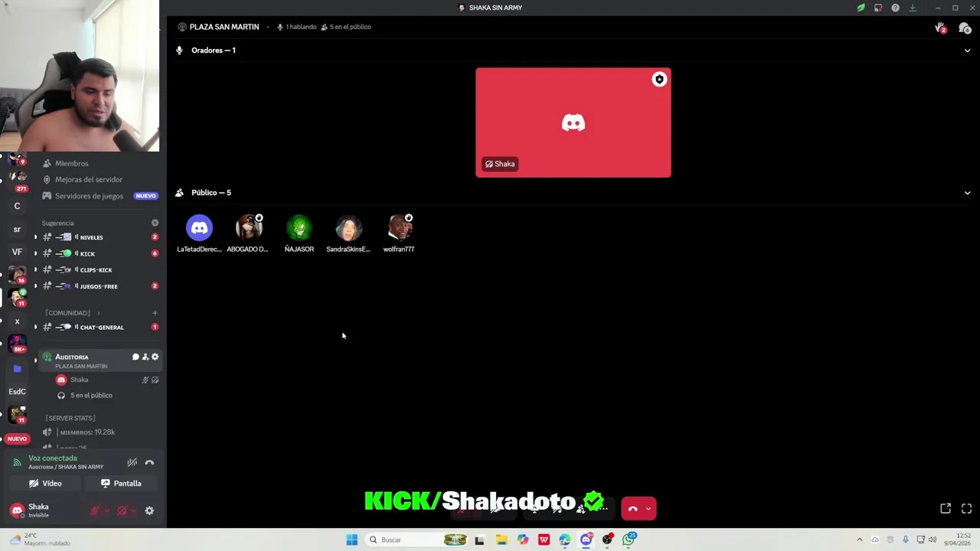Expand the KICK channel thread arrow

[x=35, y=253]
